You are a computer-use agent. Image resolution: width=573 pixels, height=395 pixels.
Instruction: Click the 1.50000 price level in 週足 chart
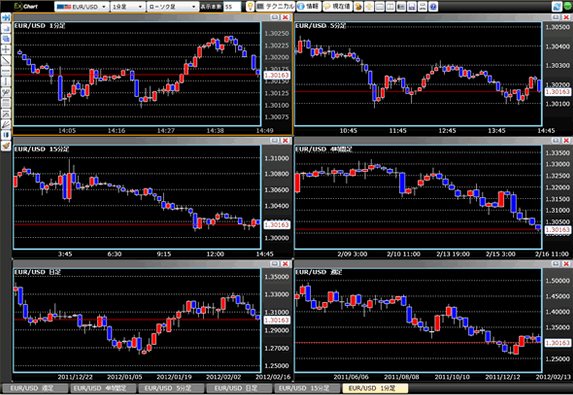558,281
